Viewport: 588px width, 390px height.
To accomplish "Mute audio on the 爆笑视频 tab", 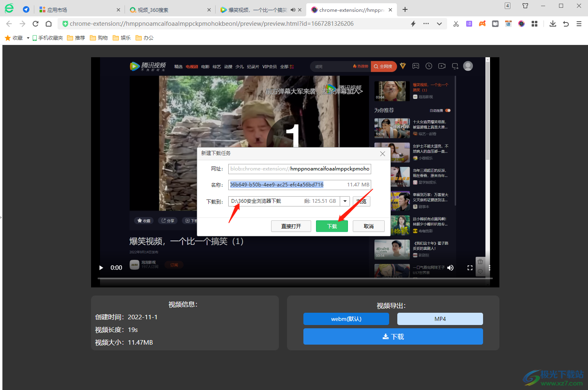I will (293, 10).
